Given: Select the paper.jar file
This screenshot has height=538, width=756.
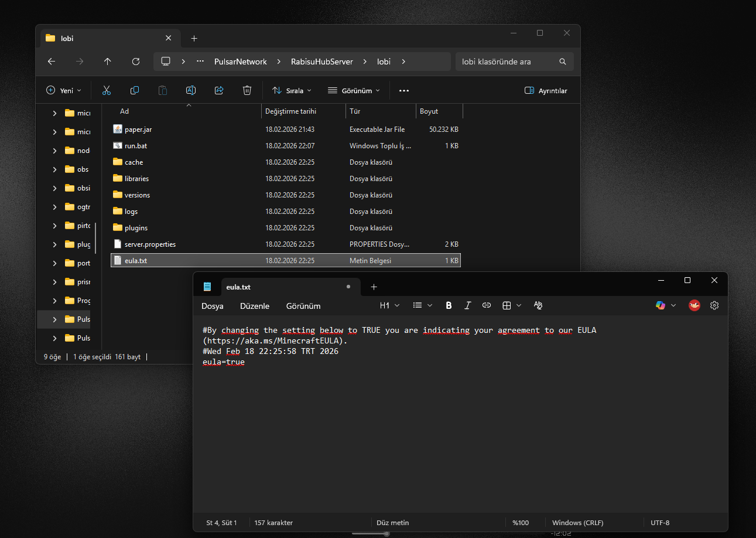Looking at the screenshot, I should tap(286, 130).
